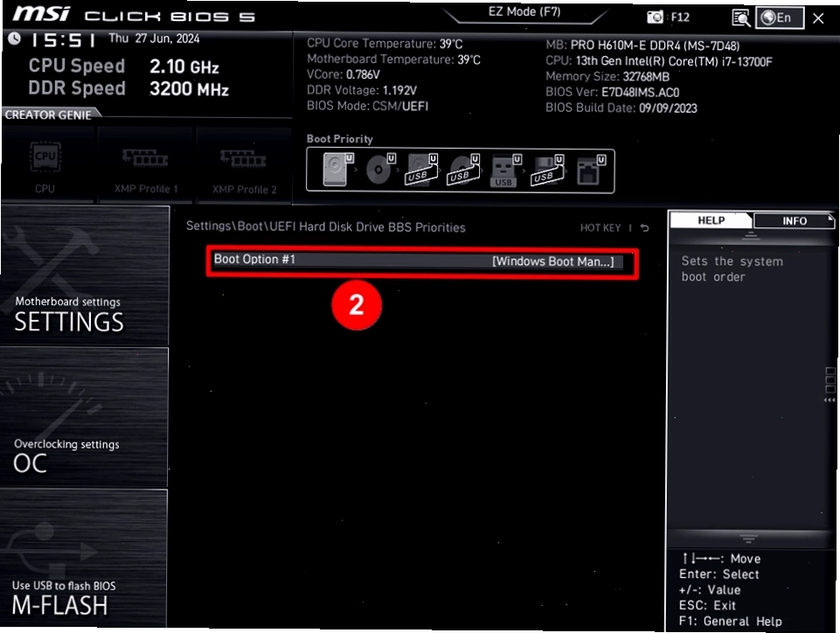Click the help panel side collapse arrows

830,400
